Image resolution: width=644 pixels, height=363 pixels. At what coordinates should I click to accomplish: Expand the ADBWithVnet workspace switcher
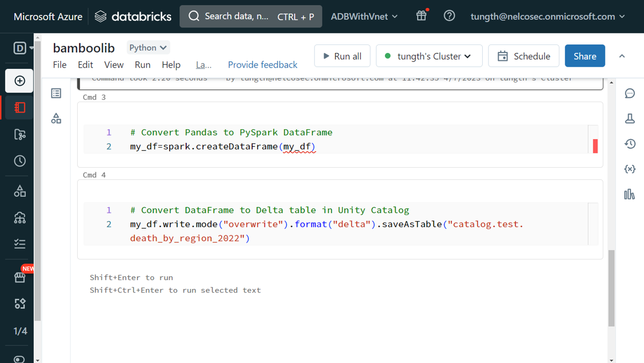pos(364,16)
